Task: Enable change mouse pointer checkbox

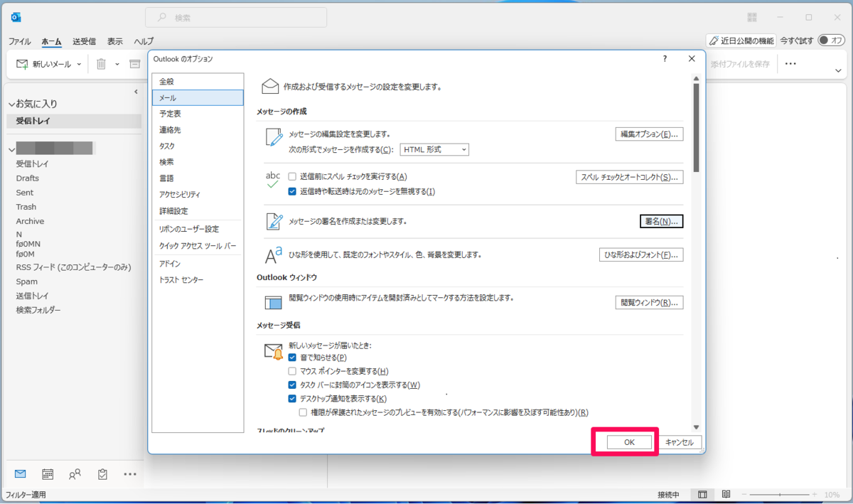Action: (292, 371)
